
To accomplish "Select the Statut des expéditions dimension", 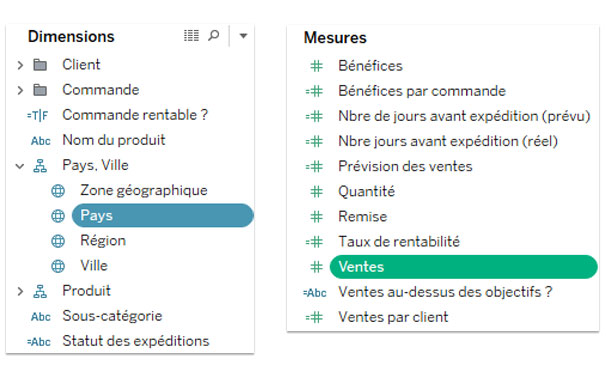I will click(x=136, y=341).
